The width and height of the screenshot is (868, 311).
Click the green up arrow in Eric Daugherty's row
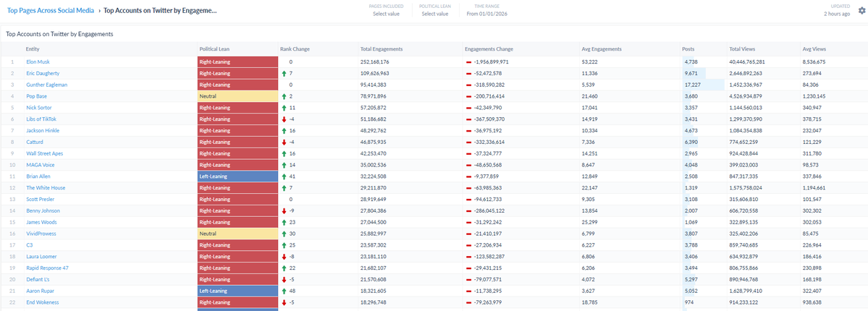[284, 74]
